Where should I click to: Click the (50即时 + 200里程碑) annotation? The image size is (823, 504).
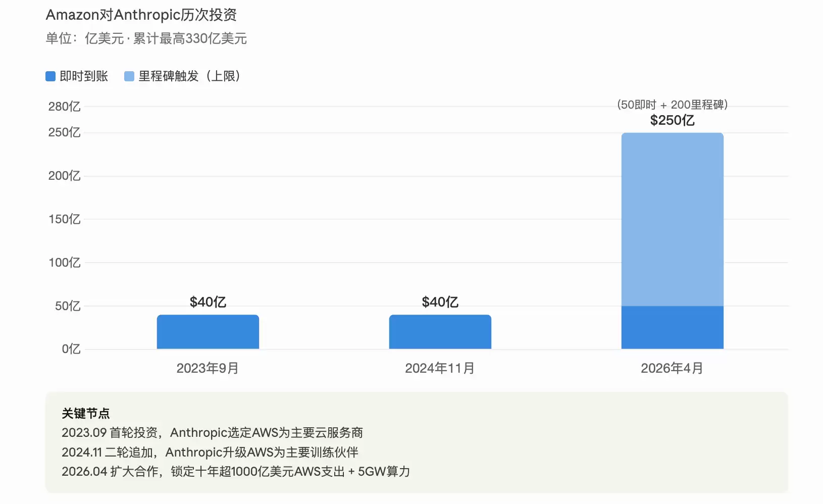(x=672, y=105)
